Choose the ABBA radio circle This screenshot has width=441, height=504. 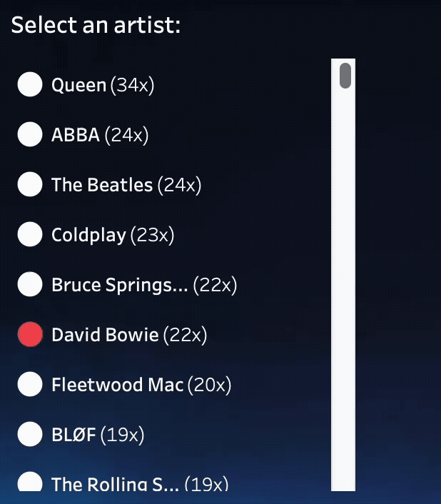(30, 134)
